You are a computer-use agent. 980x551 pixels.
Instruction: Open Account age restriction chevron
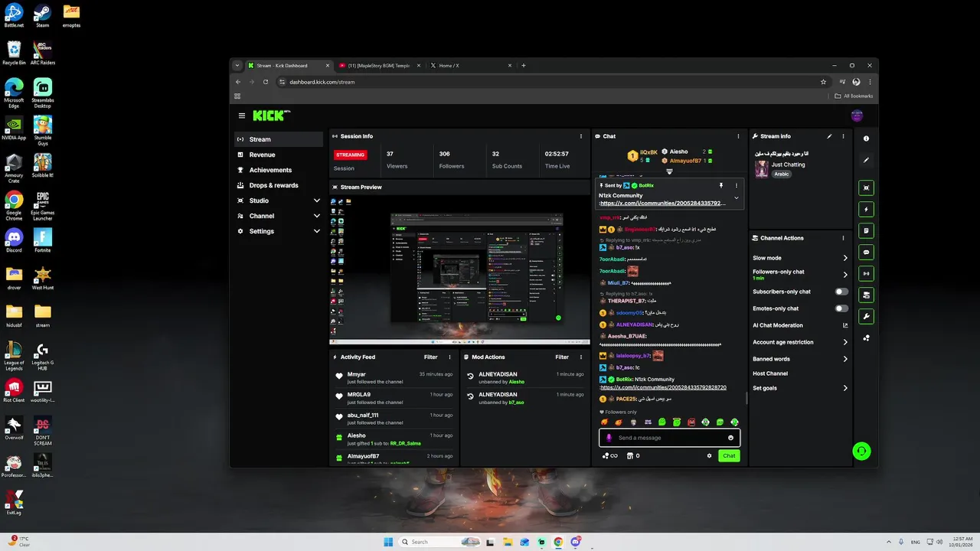(x=845, y=342)
